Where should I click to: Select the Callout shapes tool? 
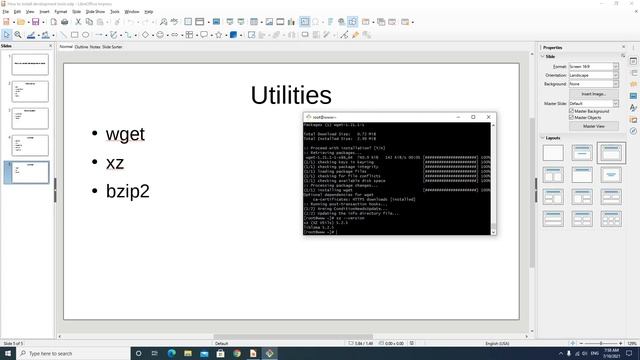(204, 35)
